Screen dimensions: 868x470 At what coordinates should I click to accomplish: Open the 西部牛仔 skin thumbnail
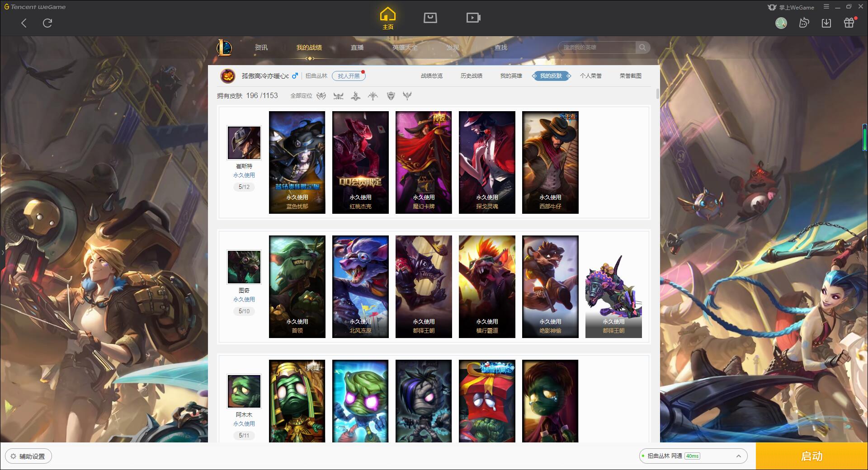coord(550,162)
